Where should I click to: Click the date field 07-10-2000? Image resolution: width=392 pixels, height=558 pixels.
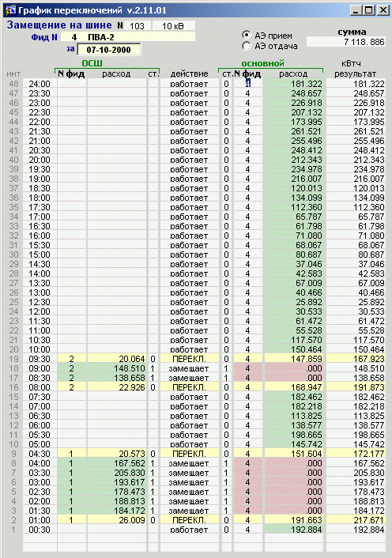108,50
